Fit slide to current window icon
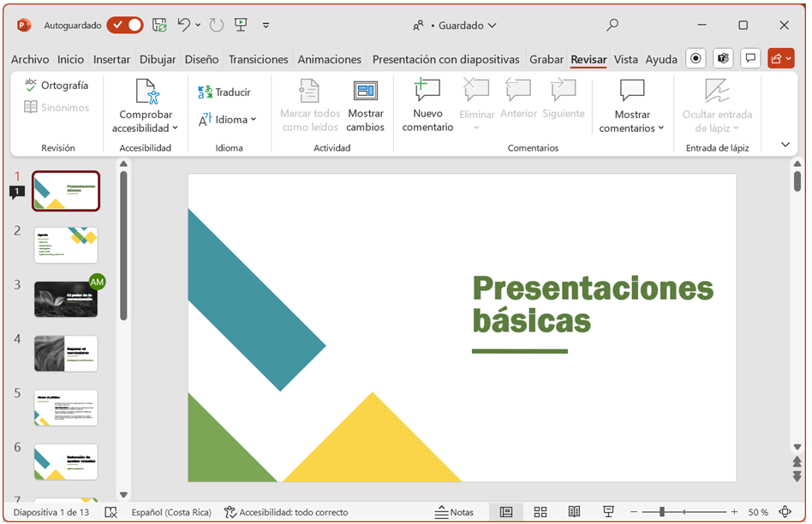The image size is (812, 524). (785, 512)
